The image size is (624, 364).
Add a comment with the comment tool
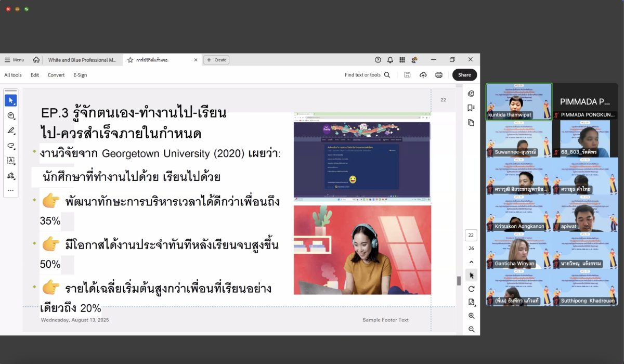(10, 115)
